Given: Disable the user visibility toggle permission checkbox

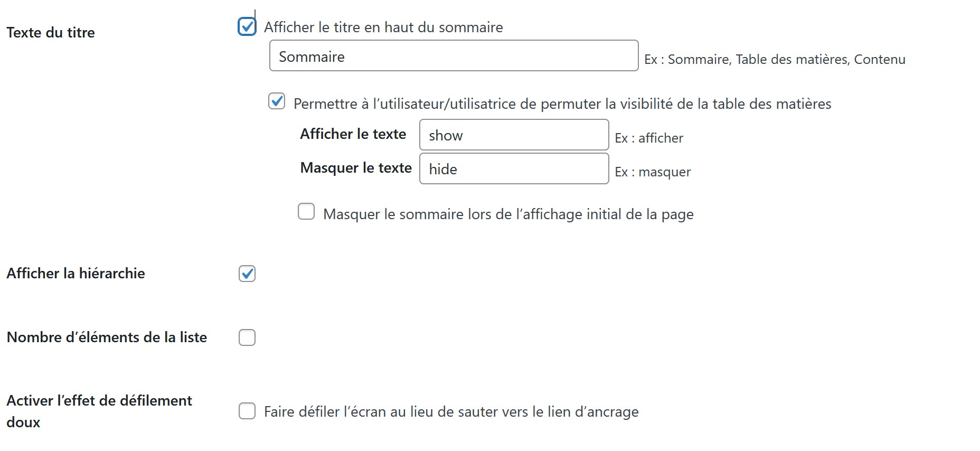Looking at the screenshot, I should pyautogui.click(x=277, y=101).
